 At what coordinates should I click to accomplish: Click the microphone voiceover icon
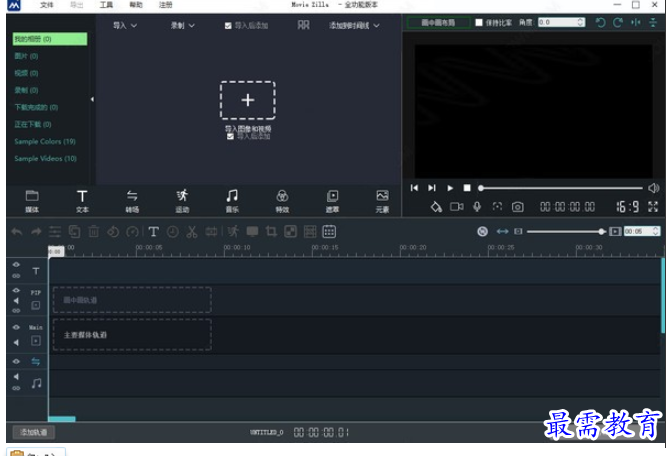477,207
